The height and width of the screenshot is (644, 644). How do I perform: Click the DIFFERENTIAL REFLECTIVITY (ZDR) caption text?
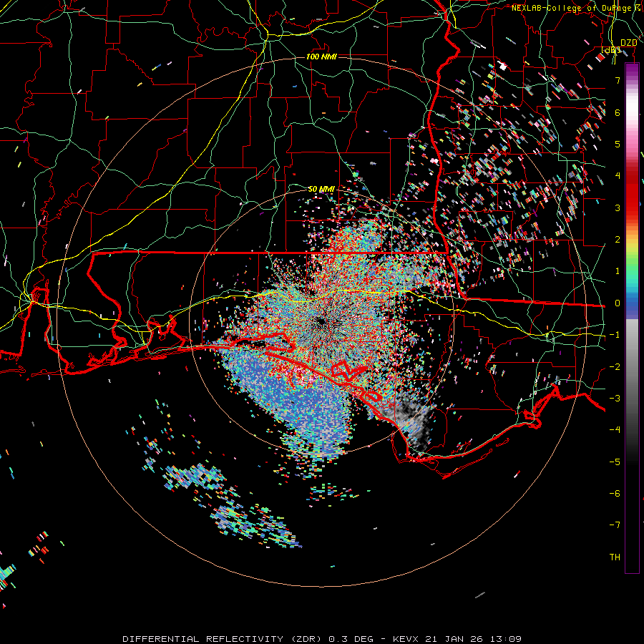pyautogui.click(x=223, y=639)
